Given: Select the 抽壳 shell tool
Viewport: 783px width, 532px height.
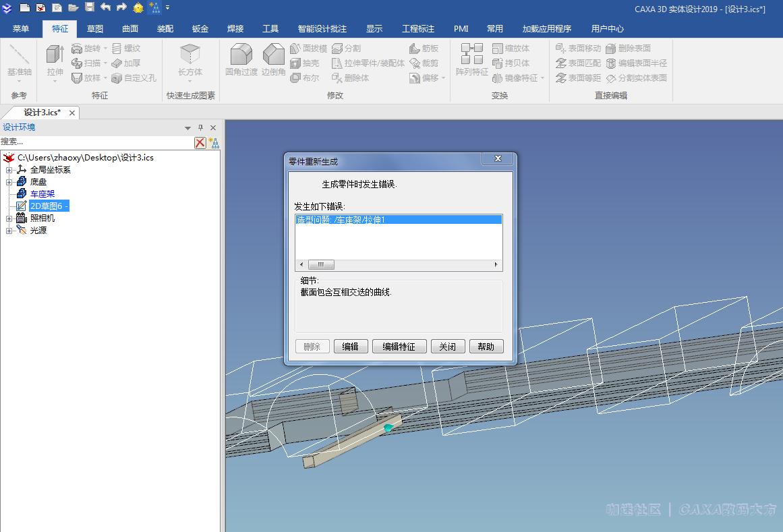Looking at the screenshot, I should pyautogui.click(x=305, y=63).
